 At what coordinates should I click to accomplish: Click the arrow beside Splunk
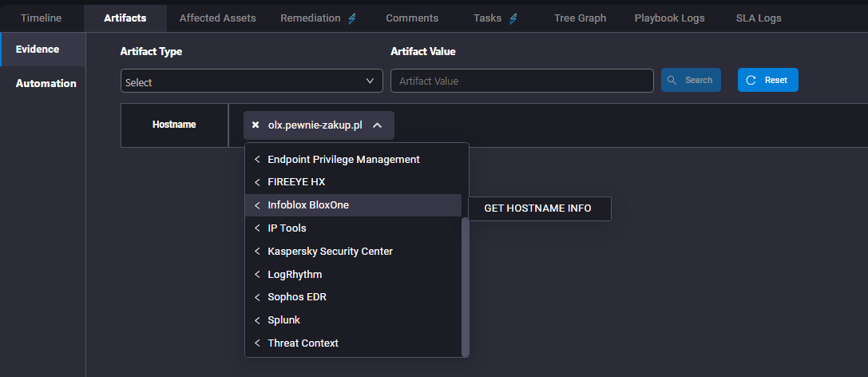click(x=257, y=320)
